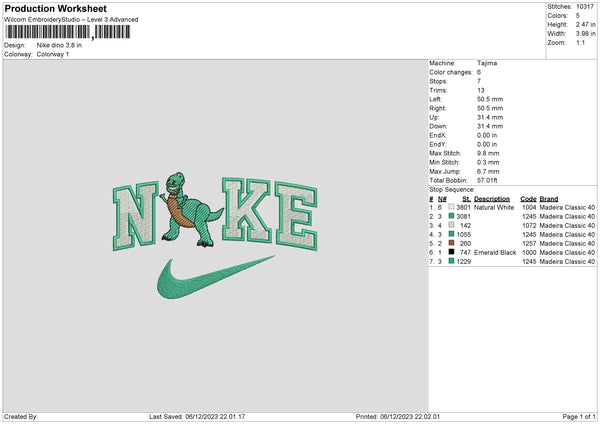Click the Total Bobbin value 57.01ft
The height and width of the screenshot is (424, 600).
click(x=487, y=180)
